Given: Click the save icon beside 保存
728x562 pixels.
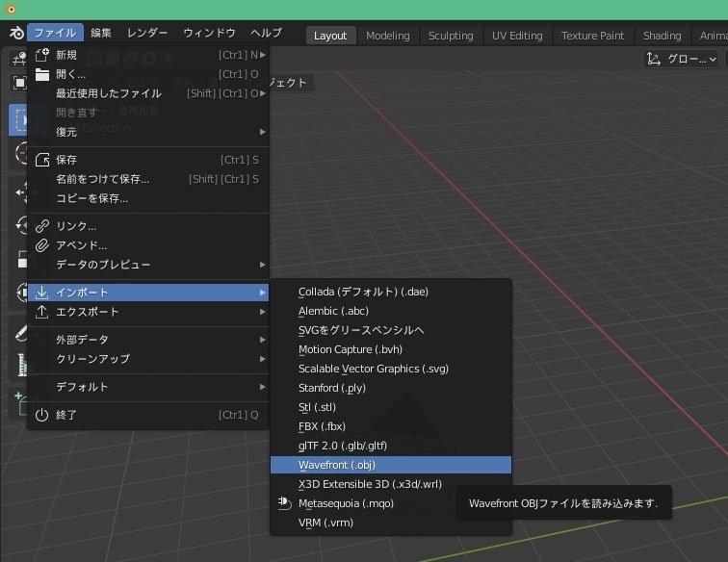Looking at the screenshot, I should tap(42, 160).
